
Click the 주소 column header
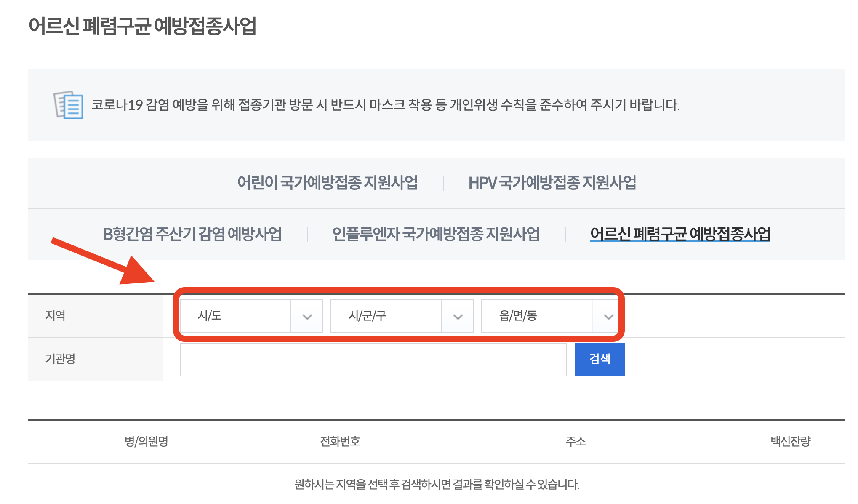point(576,442)
